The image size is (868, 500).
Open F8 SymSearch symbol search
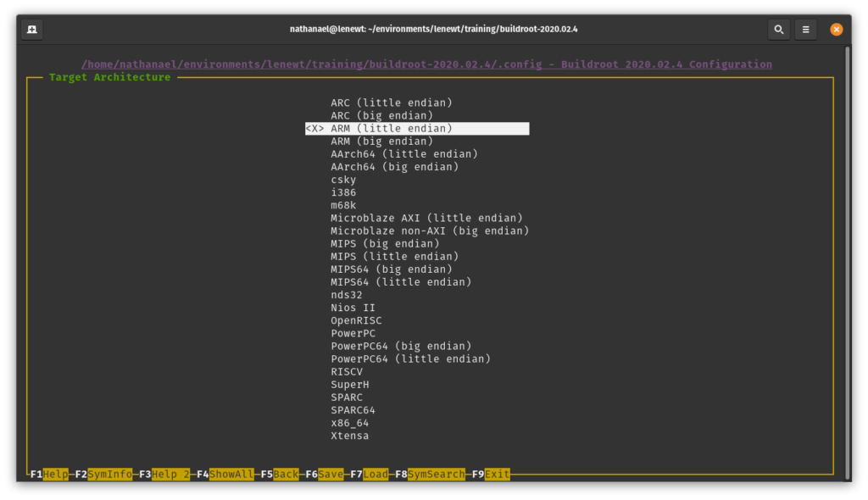(430, 475)
